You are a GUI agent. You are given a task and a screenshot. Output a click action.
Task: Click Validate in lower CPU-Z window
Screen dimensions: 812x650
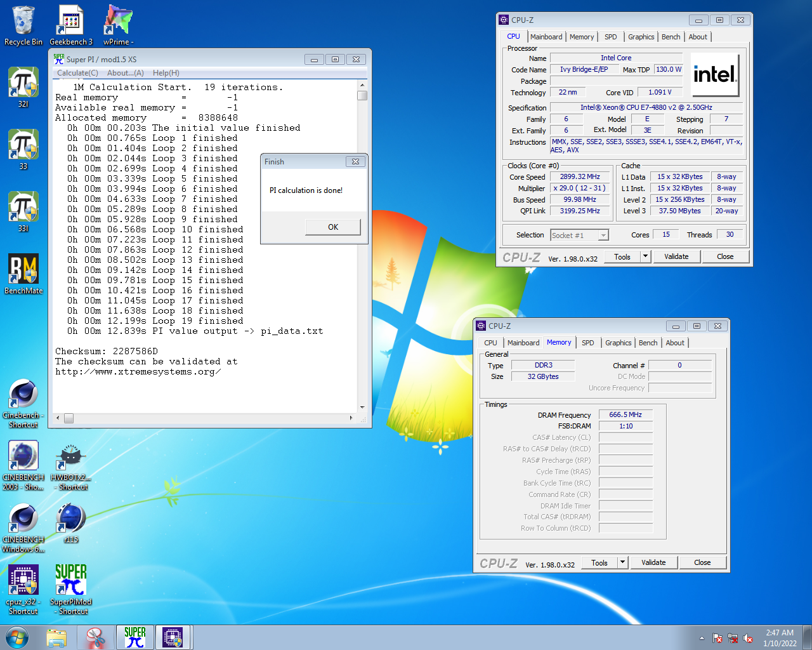[x=653, y=562]
